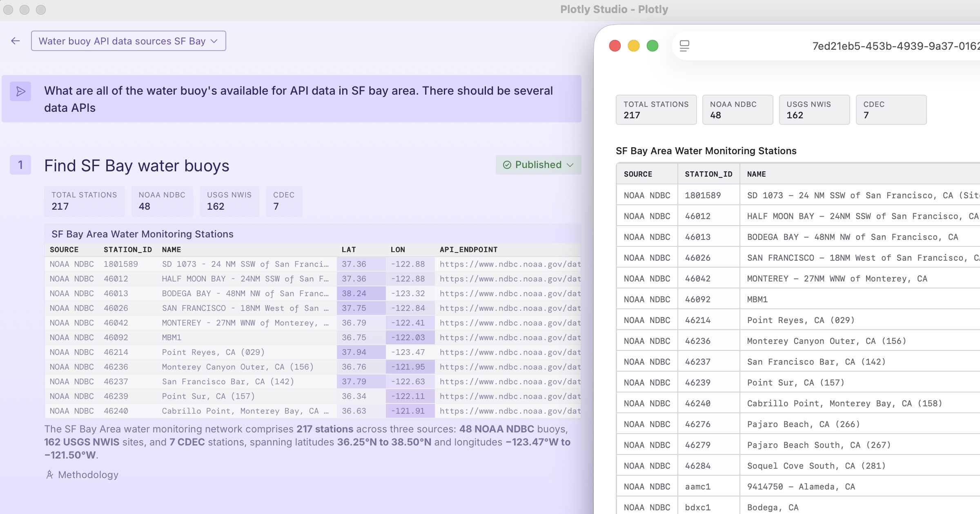This screenshot has height=514, width=980.
Task: Click 9414750 – Alameda, CA cell
Action: click(x=801, y=487)
